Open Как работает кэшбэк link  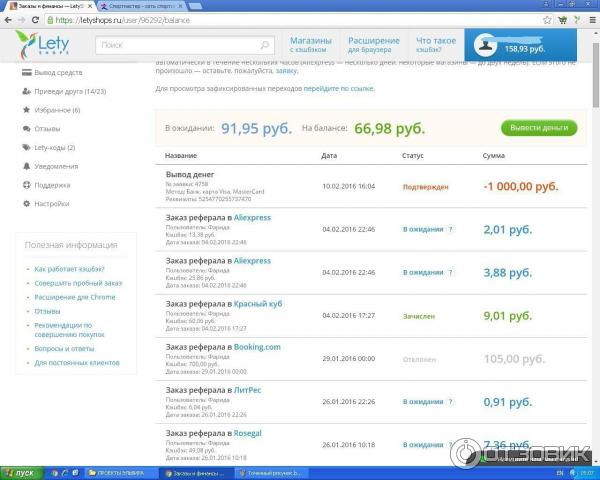(69, 269)
